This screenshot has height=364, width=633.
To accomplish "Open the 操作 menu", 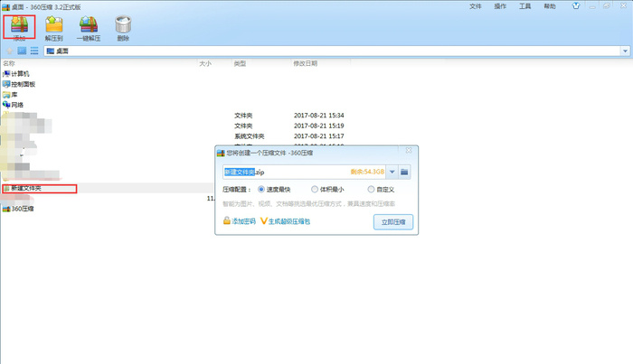I will [500, 6].
